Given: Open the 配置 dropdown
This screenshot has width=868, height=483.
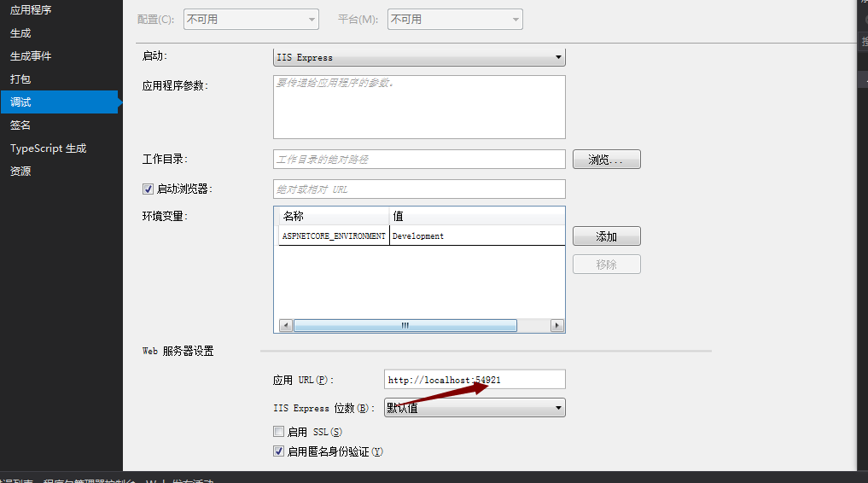Looking at the screenshot, I should (x=251, y=19).
